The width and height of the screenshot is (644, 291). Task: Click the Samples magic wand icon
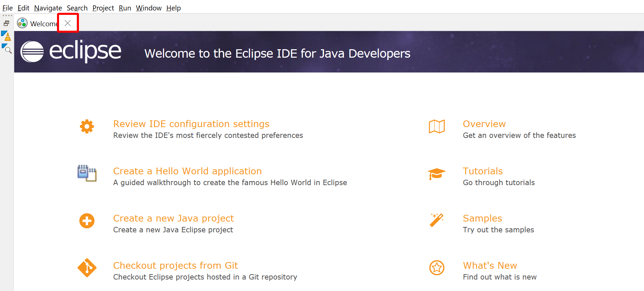click(x=437, y=220)
